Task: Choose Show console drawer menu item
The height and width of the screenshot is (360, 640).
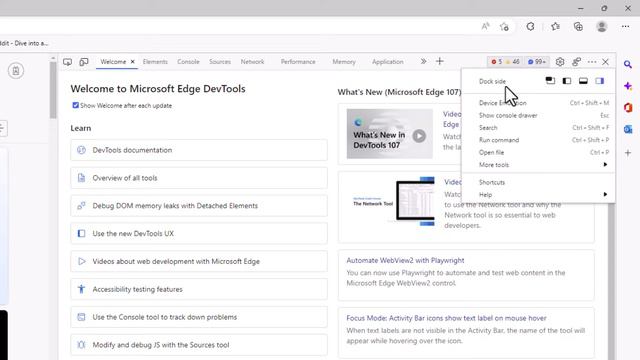Action: (538, 116)
